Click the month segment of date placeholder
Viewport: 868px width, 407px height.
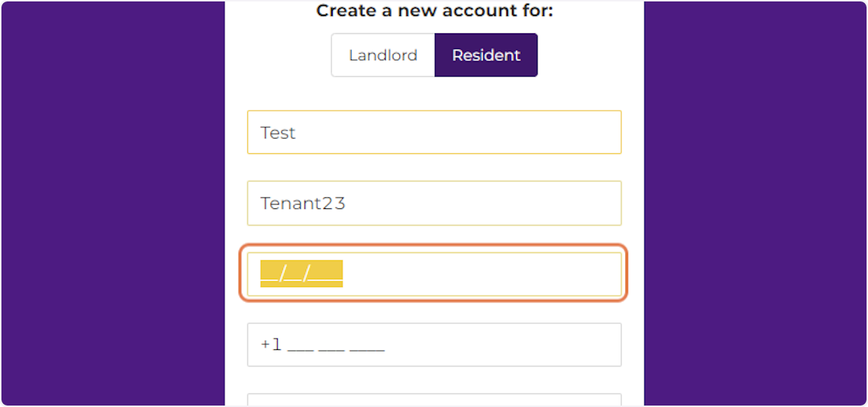(x=270, y=274)
